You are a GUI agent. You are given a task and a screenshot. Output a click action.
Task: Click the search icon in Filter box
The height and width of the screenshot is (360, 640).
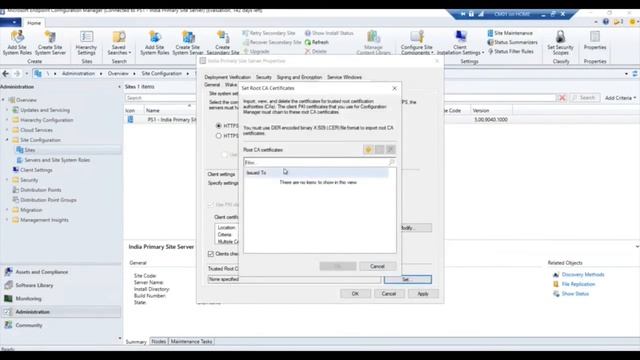point(391,162)
